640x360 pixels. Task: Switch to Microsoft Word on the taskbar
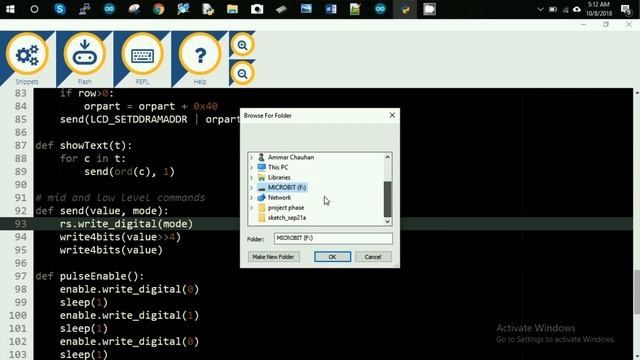pyautogui.click(x=331, y=9)
